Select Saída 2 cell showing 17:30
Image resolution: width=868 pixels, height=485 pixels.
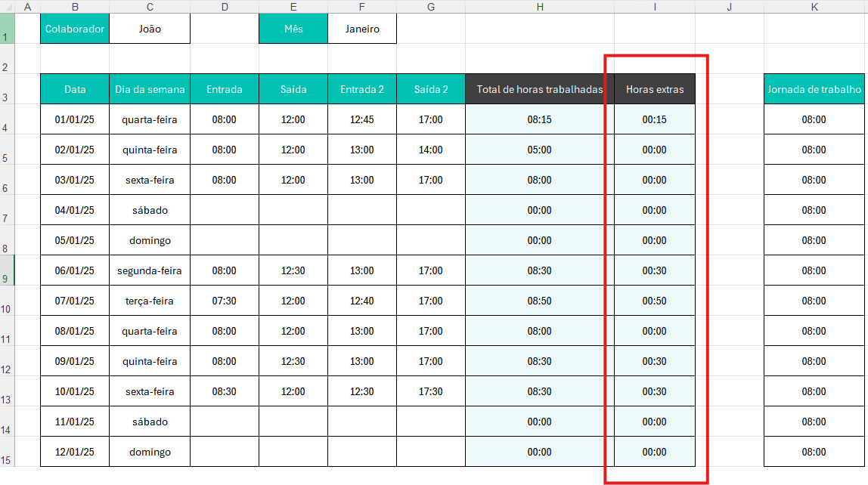(x=431, y=391)
